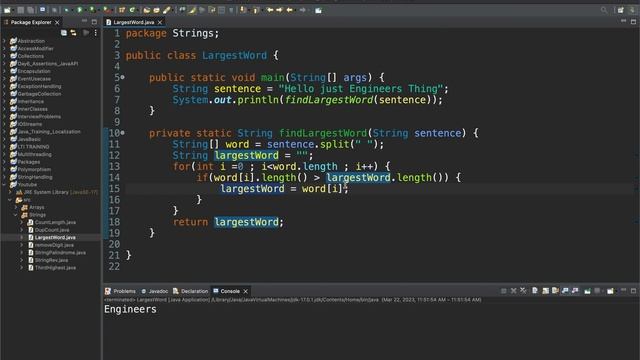Viewport: 640px width, 360px height.
Task: Close the Console view tab
Action: point(245,291)
